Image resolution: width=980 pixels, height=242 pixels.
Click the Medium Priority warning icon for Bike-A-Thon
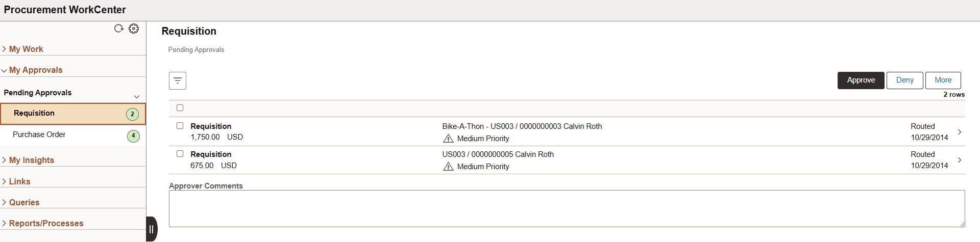pos(448,139)
